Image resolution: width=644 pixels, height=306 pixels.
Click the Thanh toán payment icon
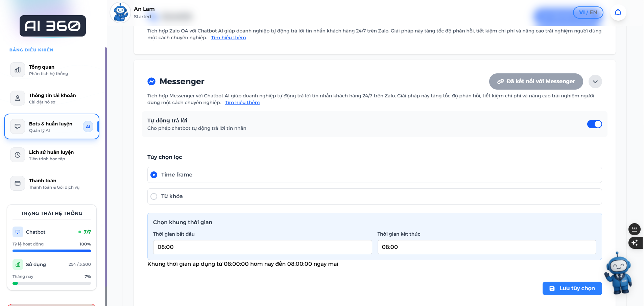click(x=17, y=183)
